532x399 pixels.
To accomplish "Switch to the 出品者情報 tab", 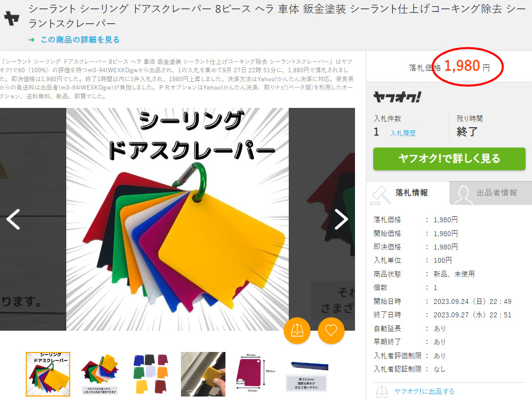I will coord(491,193).
